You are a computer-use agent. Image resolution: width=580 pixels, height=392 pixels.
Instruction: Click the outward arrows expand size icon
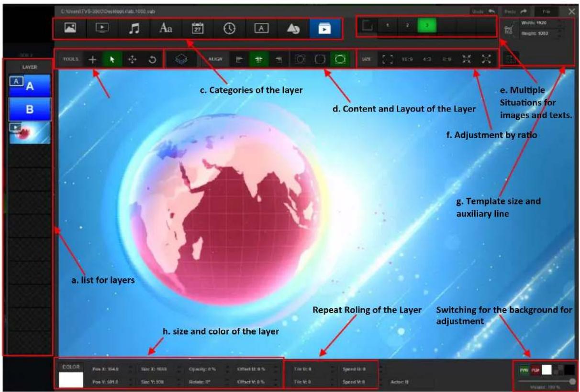click(x=486, y=60)
